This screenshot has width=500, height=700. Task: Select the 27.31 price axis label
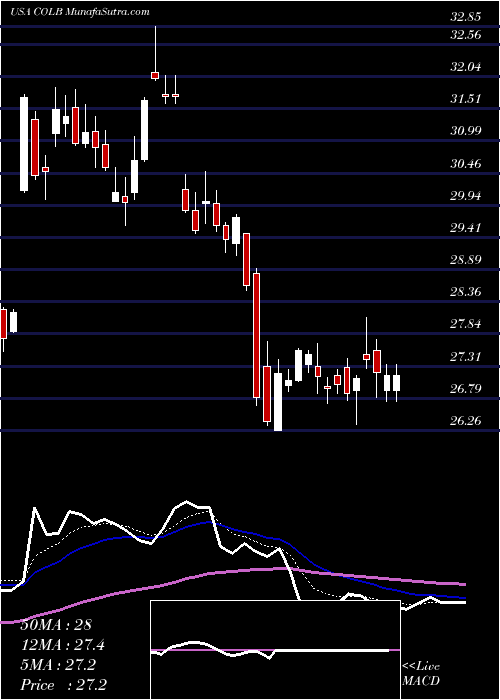coord(466,356)
